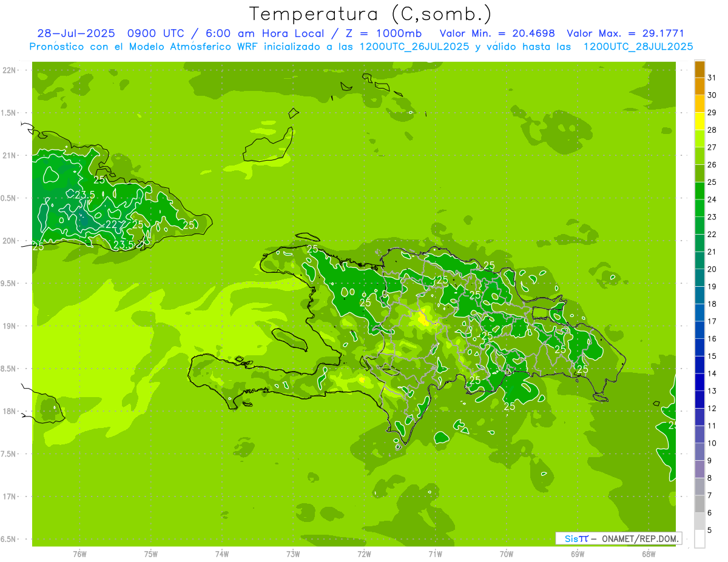Click the "69W" longitude axis label
This screenshot has width=728, height=562.
click(578, 554)
